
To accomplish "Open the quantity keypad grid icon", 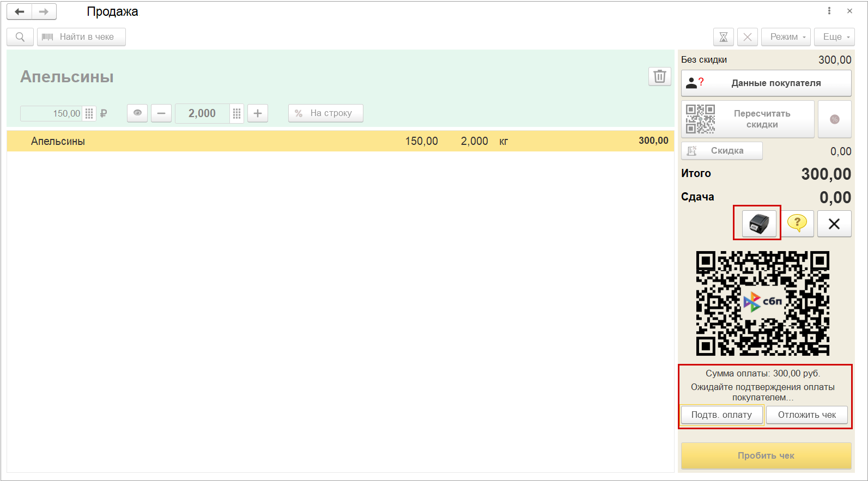I will (x=236, y=113).
